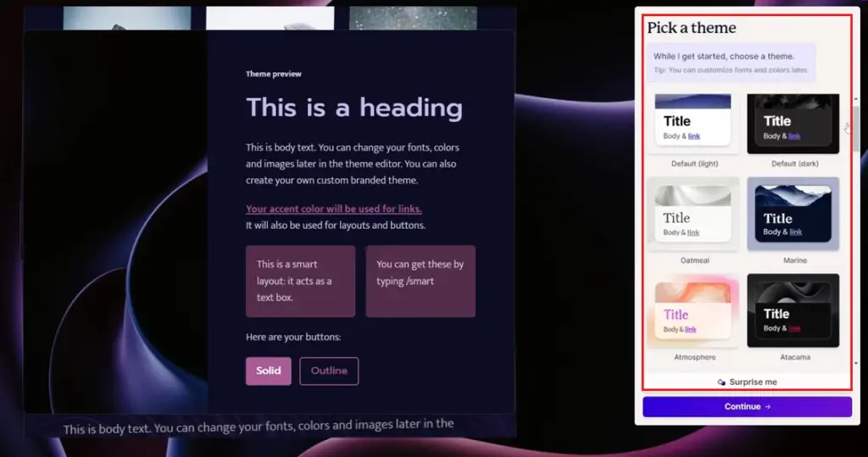The width and height of the screenshot is (868, 457).
Task: Click the Outline button in theme preview
Action: [329, 371]
